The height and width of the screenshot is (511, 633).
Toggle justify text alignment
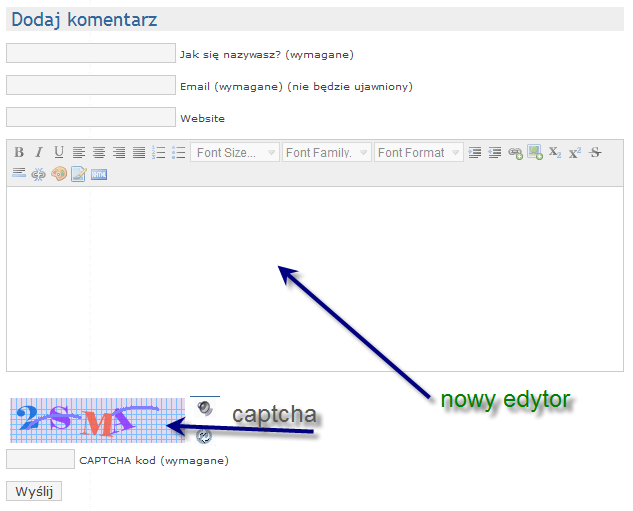pyautogui.click(x=139, y=153)
